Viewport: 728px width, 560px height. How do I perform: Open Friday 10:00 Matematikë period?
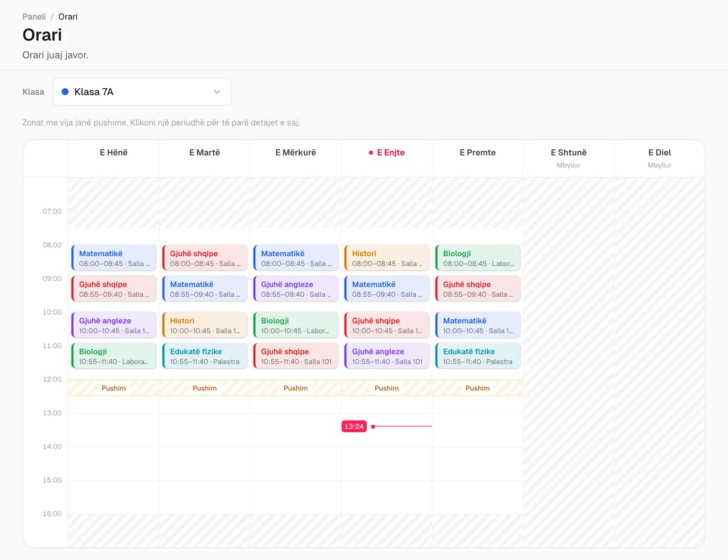pyautogui.click(x=478, y=325)
